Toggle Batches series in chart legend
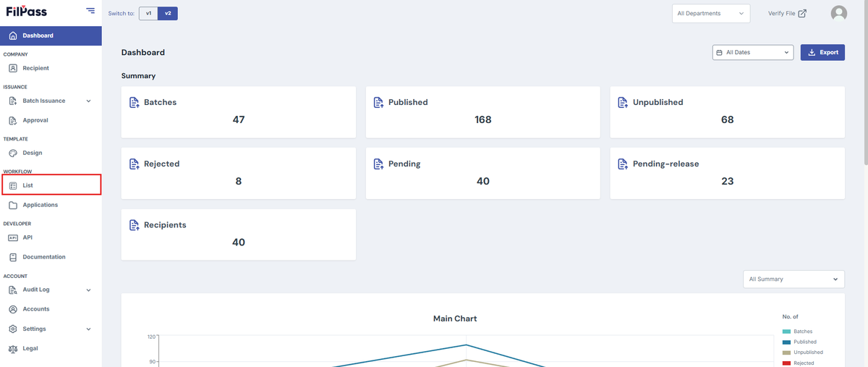 point(799,332)
